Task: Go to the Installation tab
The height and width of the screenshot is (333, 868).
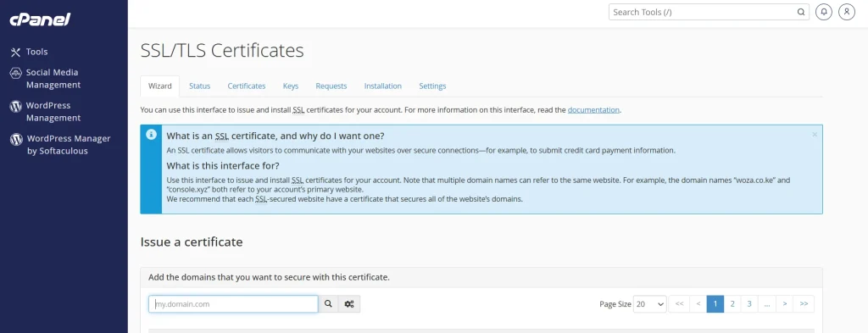Action: 383,86
